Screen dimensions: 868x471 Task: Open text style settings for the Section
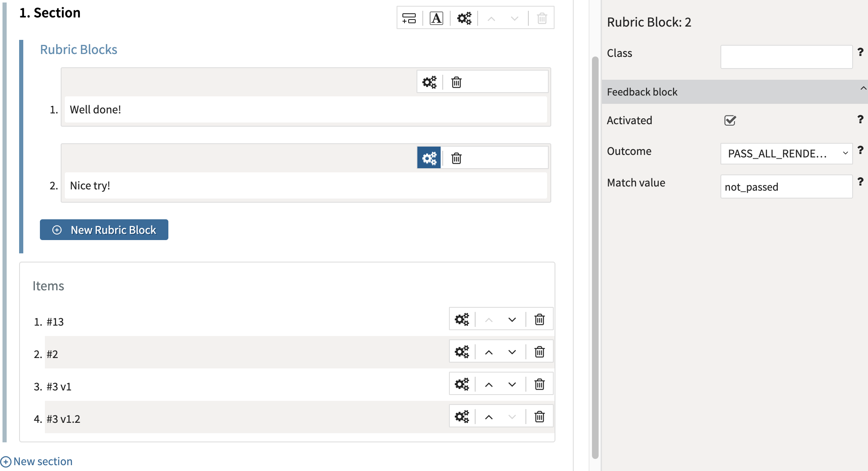click(x=436, y=18)
